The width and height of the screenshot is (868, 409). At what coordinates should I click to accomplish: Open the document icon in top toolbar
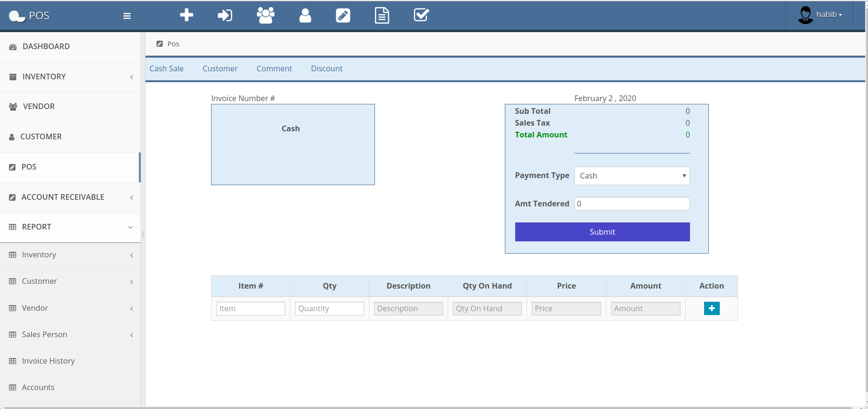pyautogui.click(x=382, y=16)
